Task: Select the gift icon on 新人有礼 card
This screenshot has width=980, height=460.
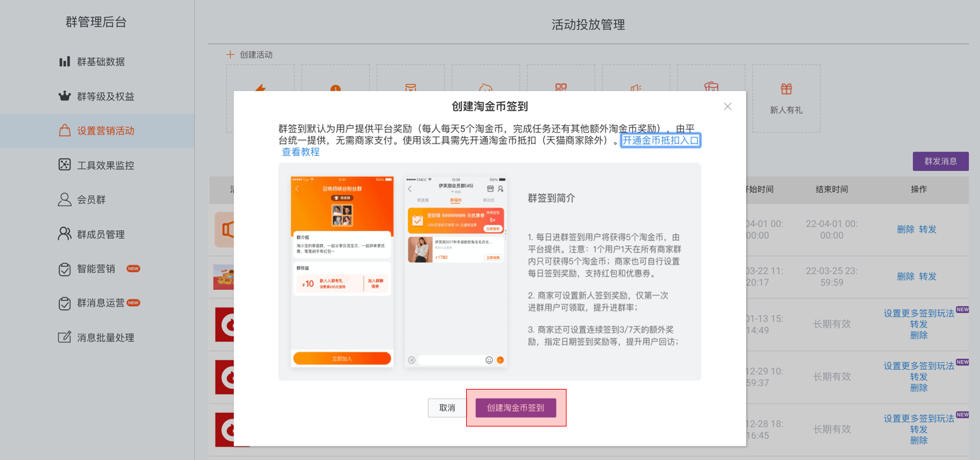Action: (787, 89)
